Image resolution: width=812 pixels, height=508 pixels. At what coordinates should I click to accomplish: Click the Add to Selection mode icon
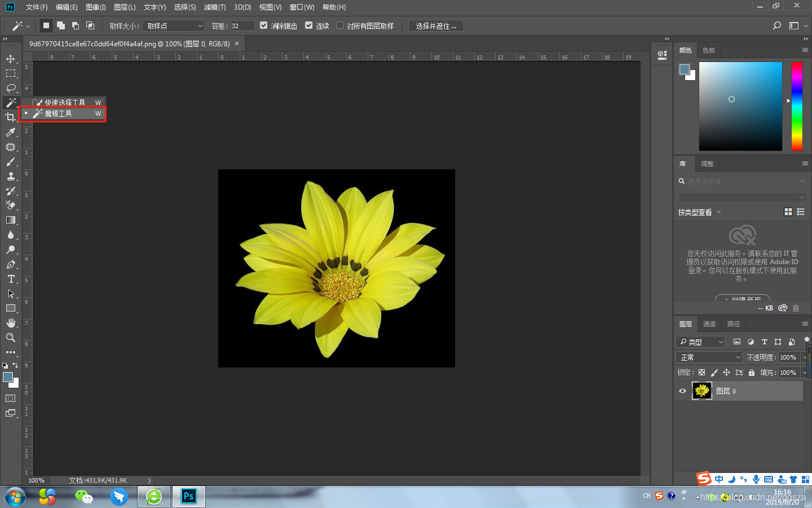(x=61, y=25)
